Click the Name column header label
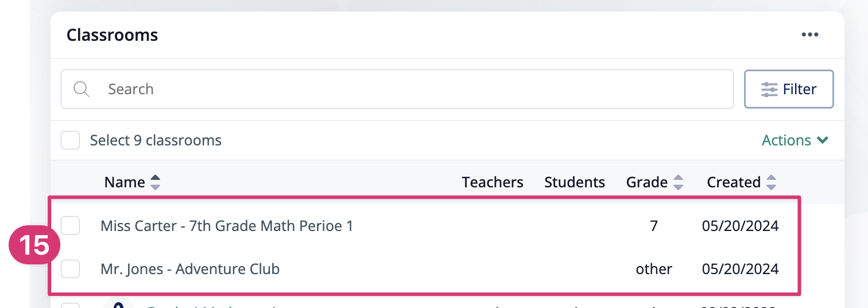This screenshot has width=868, height=308. pyautogui.click(x=125, y=183)
